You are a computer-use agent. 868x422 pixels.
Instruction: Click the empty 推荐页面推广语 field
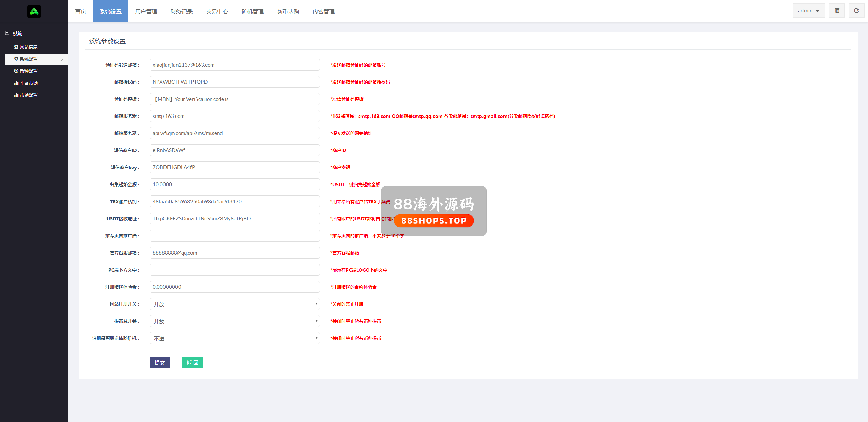(234, 236)
